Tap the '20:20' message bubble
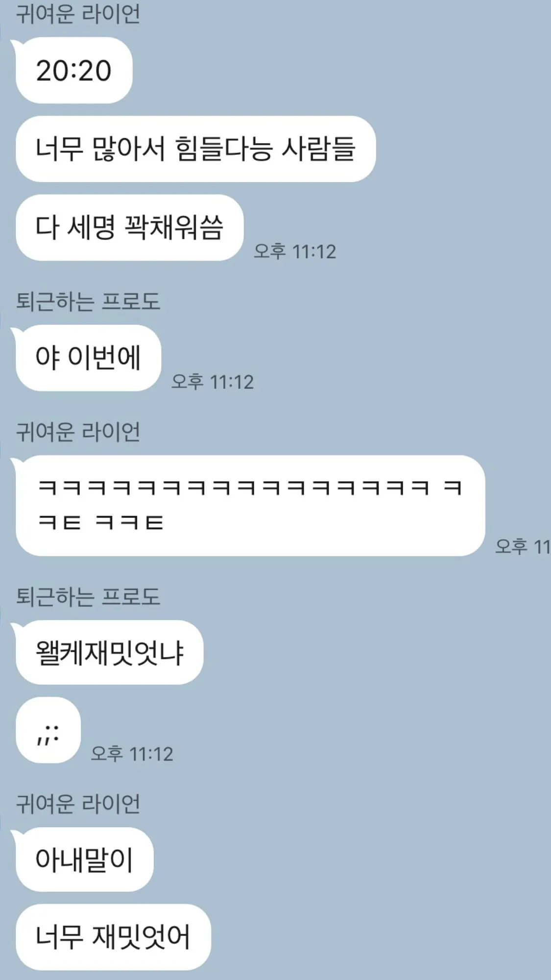This screenshot has height=980, width=551. [x=74, y=71]
